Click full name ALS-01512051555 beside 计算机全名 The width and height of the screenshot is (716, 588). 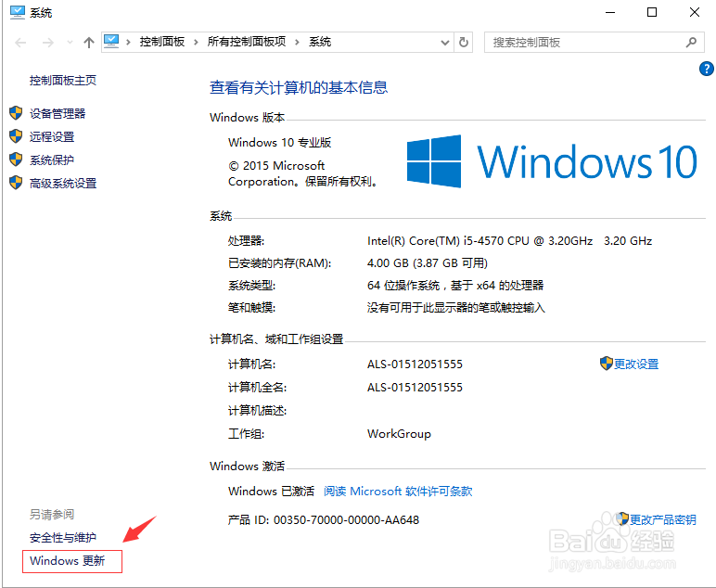416,388
